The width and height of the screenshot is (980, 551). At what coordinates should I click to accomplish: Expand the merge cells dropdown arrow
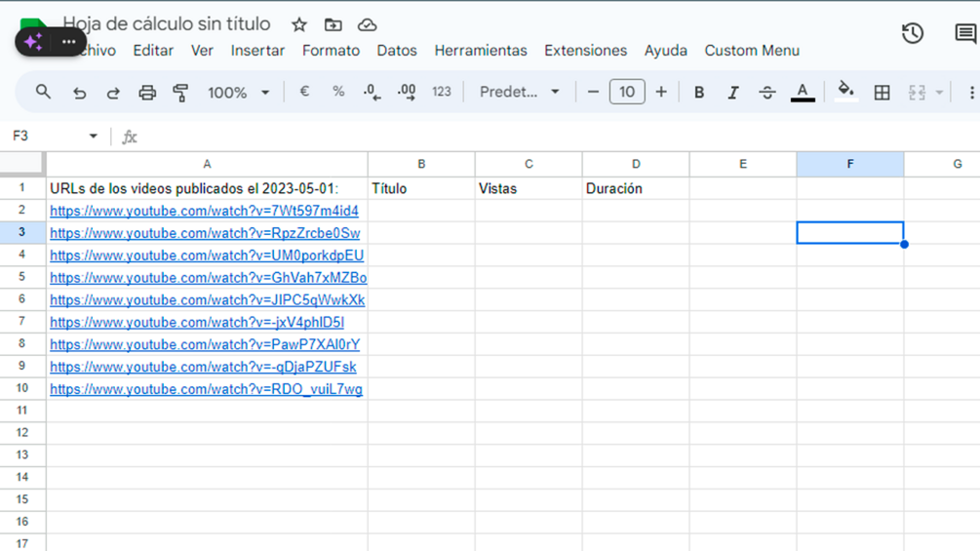[x=939, y=93]
